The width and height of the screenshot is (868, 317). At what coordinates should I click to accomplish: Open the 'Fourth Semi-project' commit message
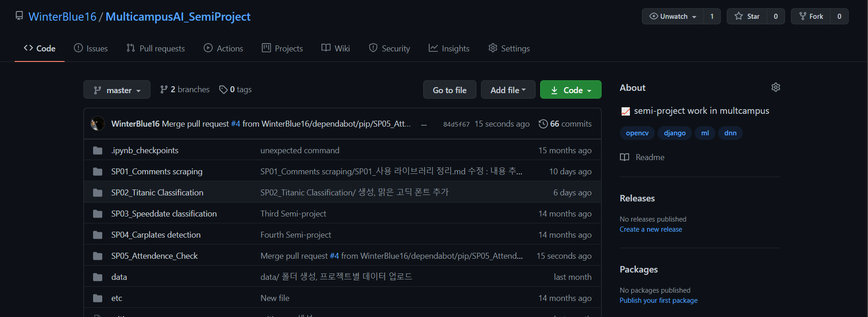pyautogui.click(x=296, y=235)
